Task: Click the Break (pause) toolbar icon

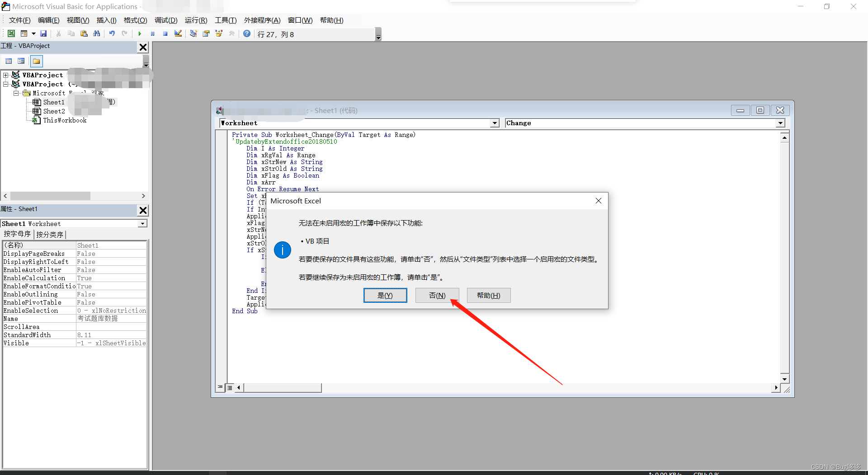Action: pyautogui.click(x=152, y=34)
